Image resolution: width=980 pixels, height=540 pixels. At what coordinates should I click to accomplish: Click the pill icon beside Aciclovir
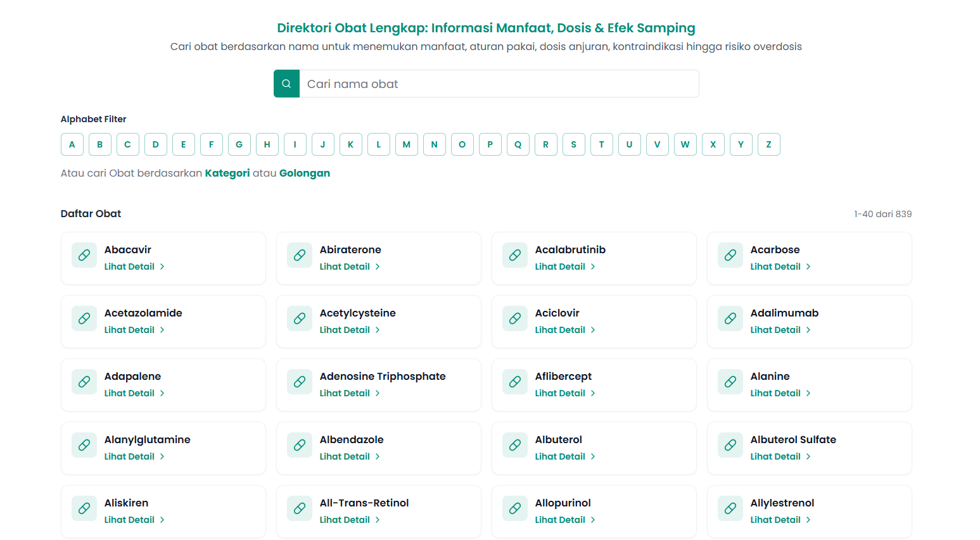click(x=515, y=318)
